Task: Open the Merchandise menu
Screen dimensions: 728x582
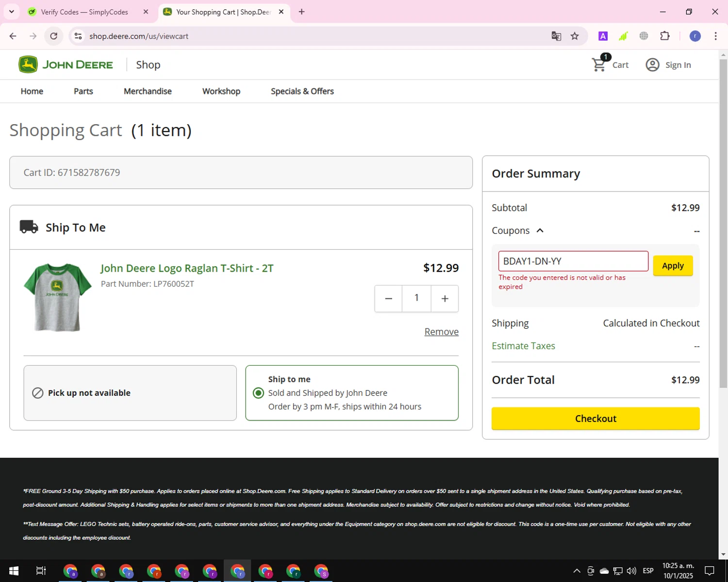Action: click(148, 91)
